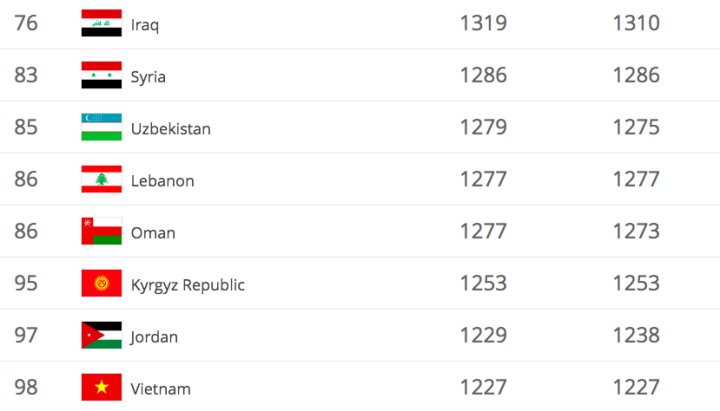Screen dimensions: 720x411
Task: Click the Lebanon flag icon
Action: 101,180
